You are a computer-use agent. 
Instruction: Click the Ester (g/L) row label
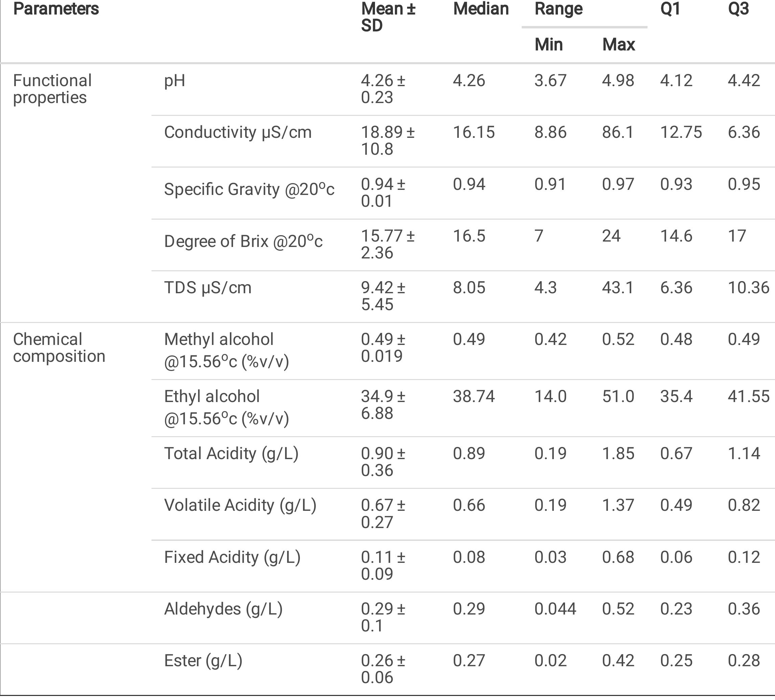click(x=203, y=661)
